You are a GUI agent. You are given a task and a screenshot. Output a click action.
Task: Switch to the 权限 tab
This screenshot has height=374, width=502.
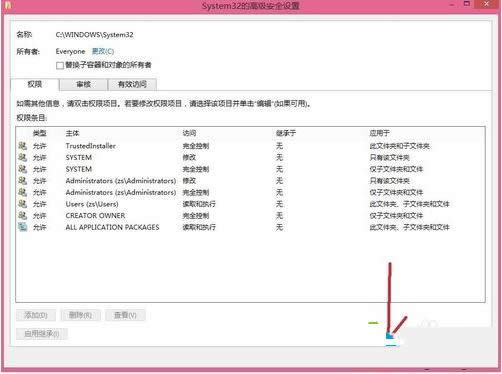(35, 84)
